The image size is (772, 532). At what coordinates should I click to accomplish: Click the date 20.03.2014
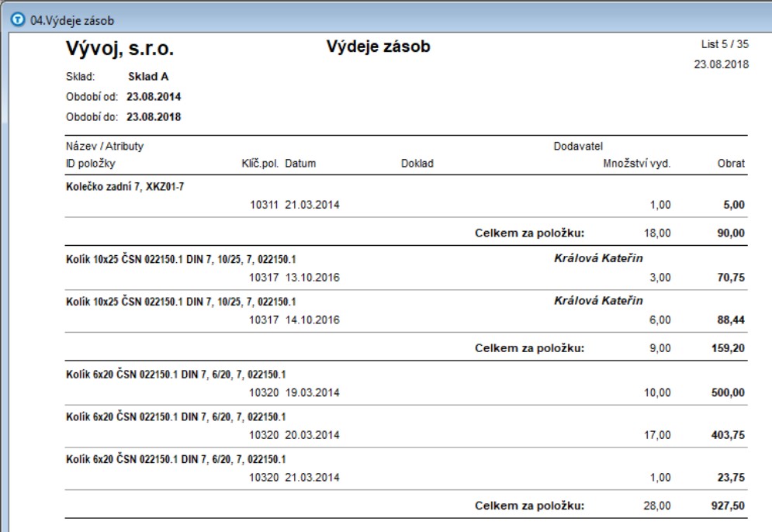pyautogui.click(x=312, y=435)
